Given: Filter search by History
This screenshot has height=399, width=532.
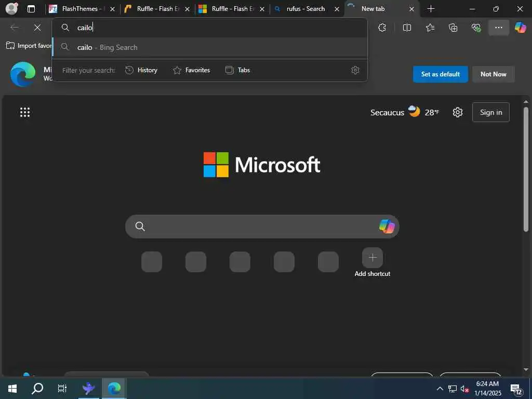Looking at the screenshot, I should 141,70.
